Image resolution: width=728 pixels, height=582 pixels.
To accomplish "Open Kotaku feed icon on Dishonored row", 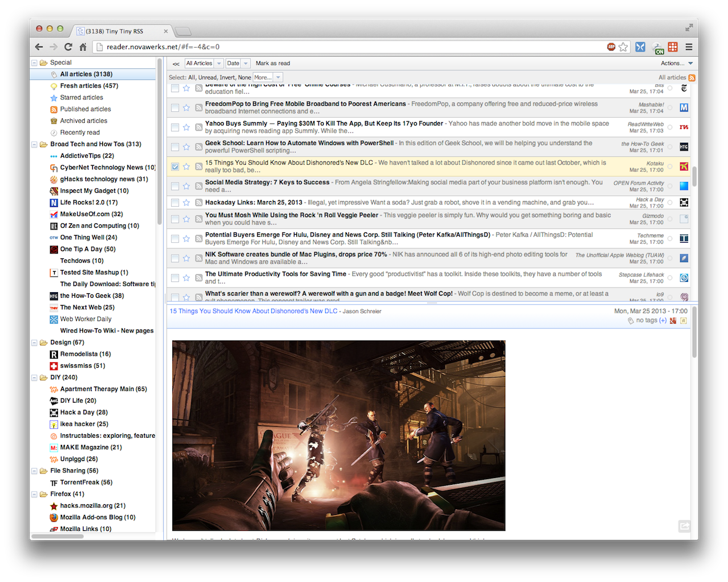I will (x=684, y=167).
